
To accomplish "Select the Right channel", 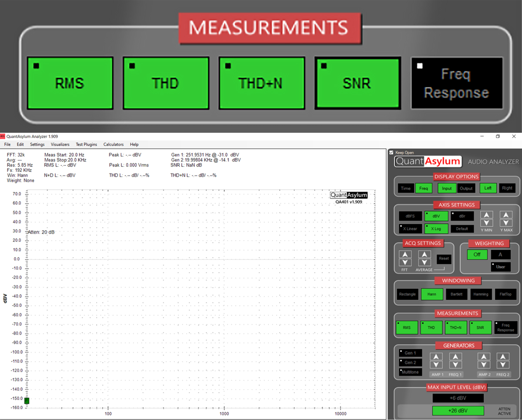I will [x=507, y=188].
